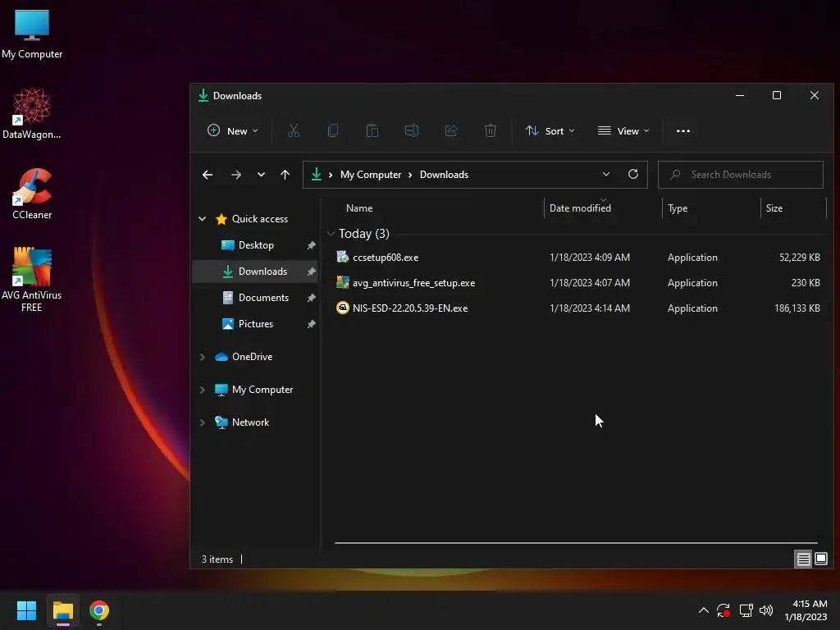This screenshot has height=630, width=840.
Task: Click File Explorer on the taskbar
Action: [62, 610]
